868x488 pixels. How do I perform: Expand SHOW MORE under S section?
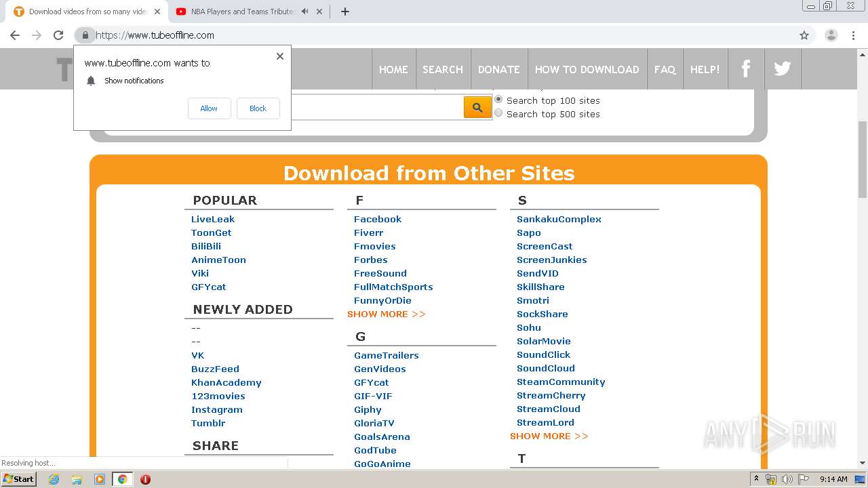(549, 436)
